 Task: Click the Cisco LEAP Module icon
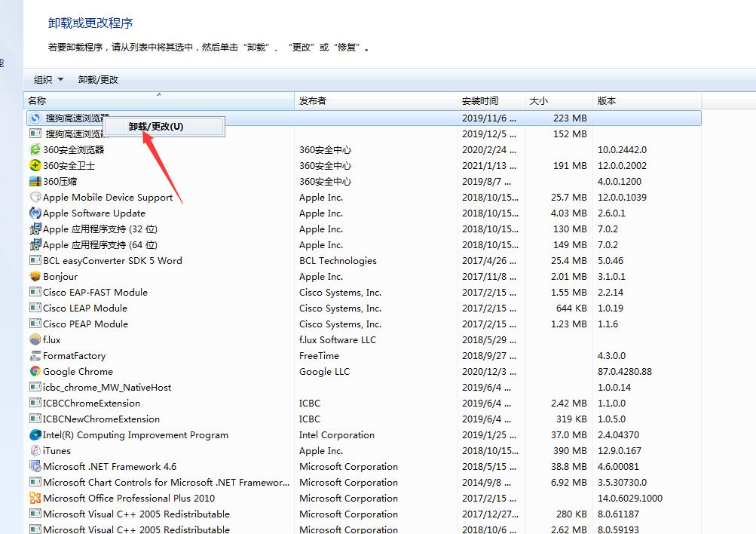coord(35,308)
